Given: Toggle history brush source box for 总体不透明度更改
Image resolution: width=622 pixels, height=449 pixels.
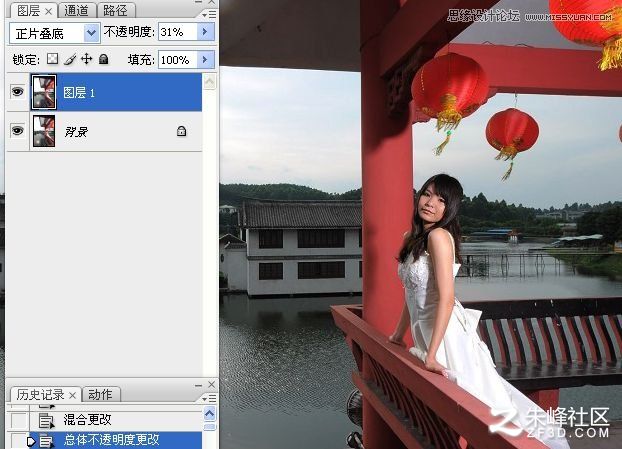Looking at the screenshot, I should 19,441.
